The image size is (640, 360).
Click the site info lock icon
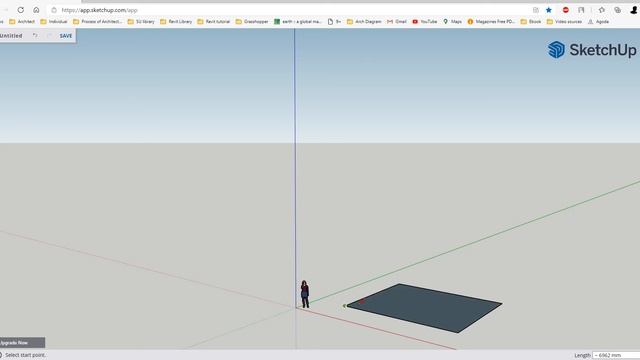(54, 10)
